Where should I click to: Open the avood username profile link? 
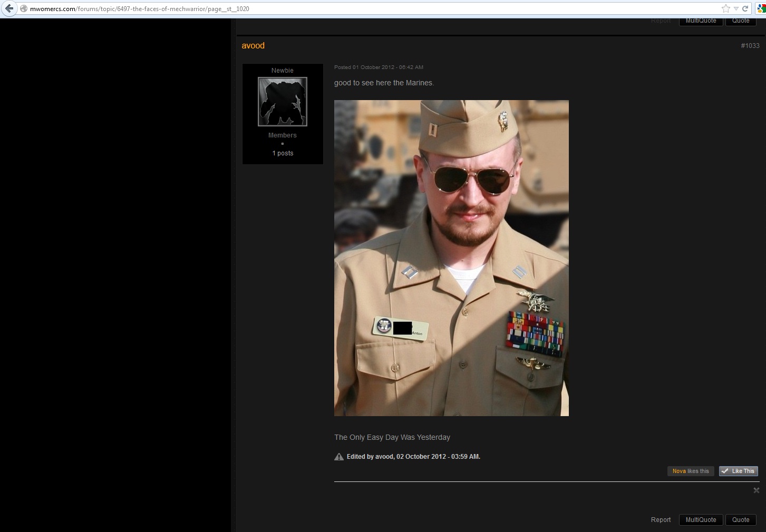pyautogui.click(x=253, y=46)
